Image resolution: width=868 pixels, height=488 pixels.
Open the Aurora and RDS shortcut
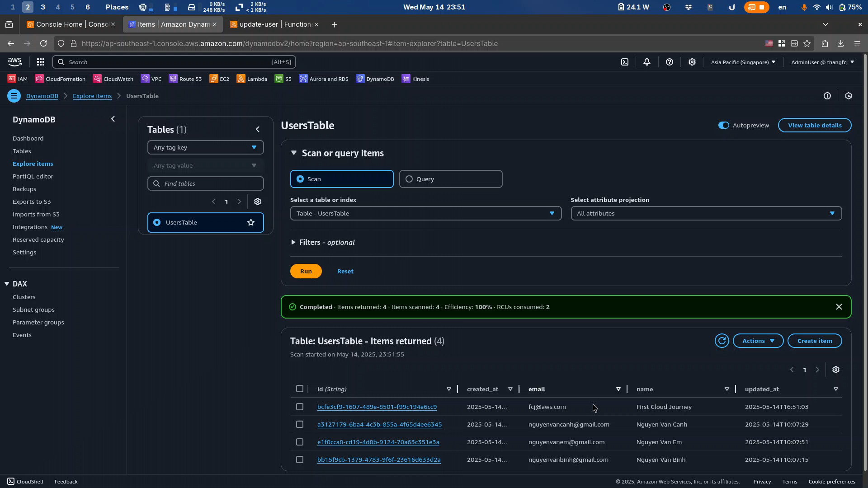(324, 79)
